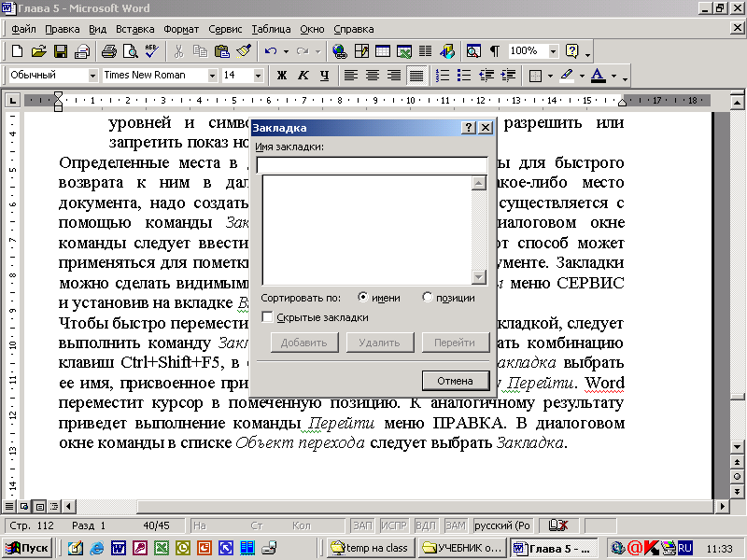Align text to the left
The image size is (747, 560).
coord(351,76)
